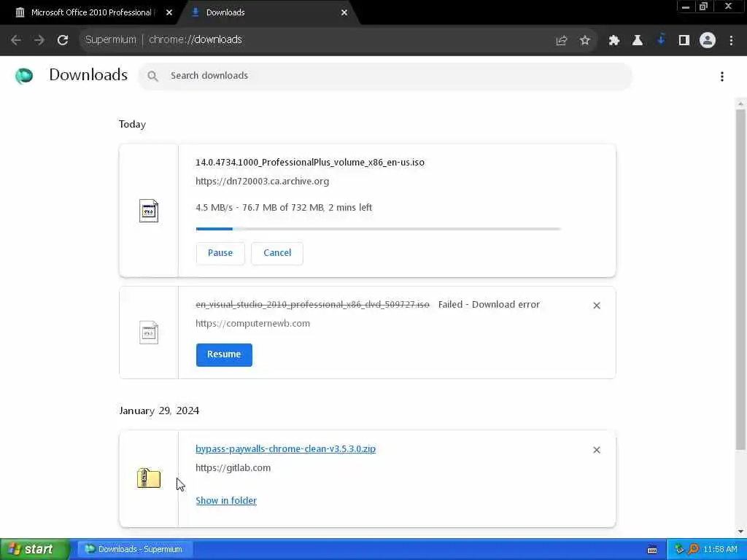Restore down the Supermium window
The height and width of the screenshot is (560, 747).
(704, 7)
